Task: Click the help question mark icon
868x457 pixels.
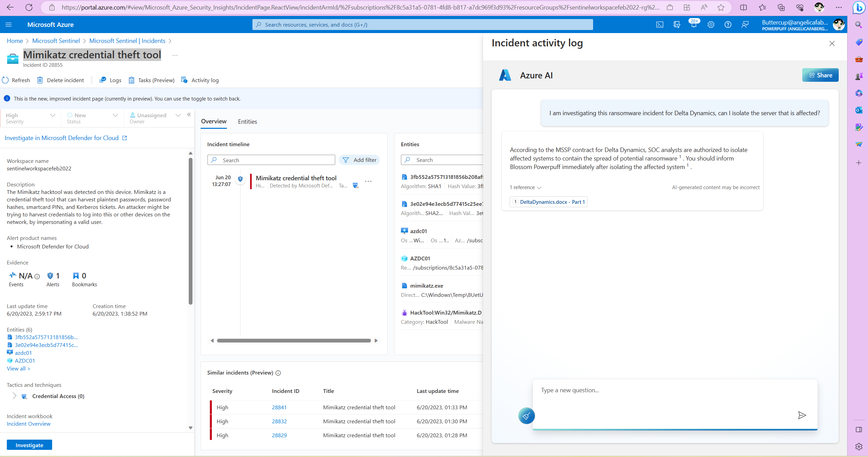Action: 728,25
